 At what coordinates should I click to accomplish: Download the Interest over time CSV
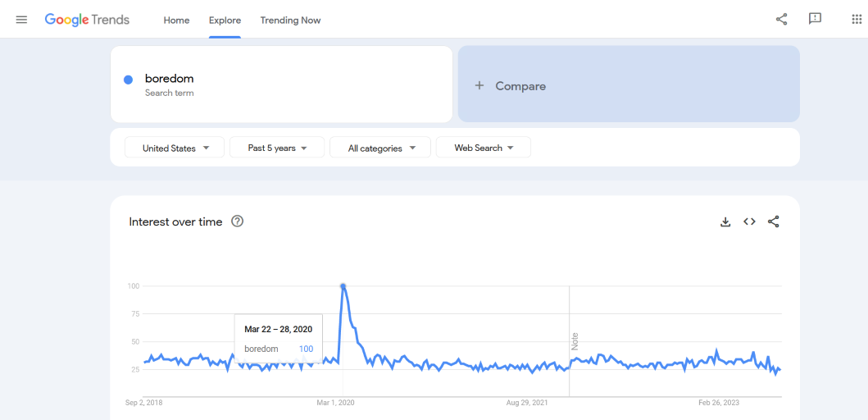(725, 221)
